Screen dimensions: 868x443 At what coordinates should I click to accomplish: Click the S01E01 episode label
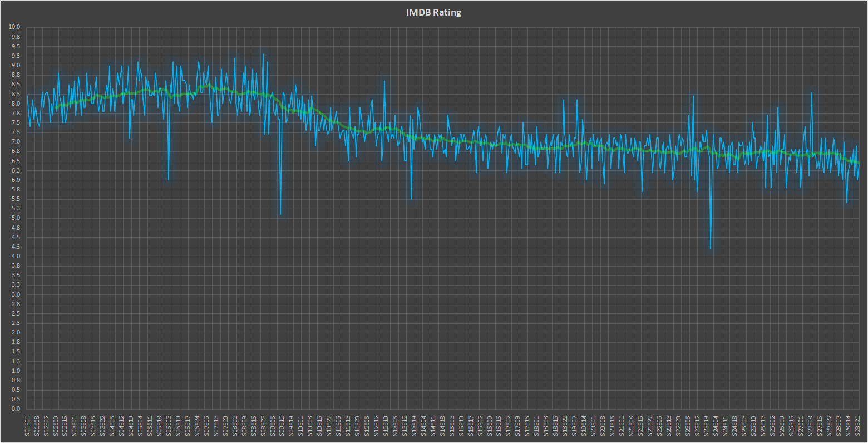[x=27, y=426]
